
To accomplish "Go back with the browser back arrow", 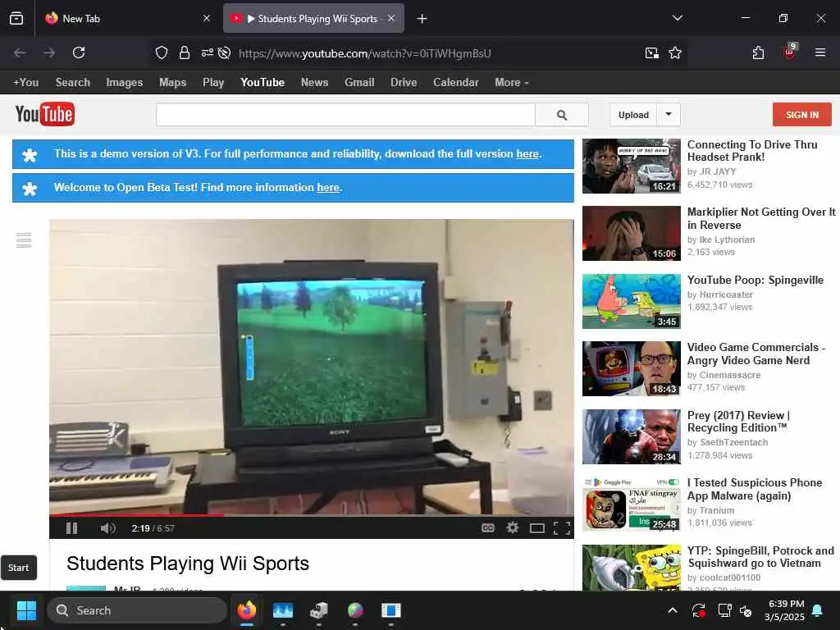I will point(20,52).
